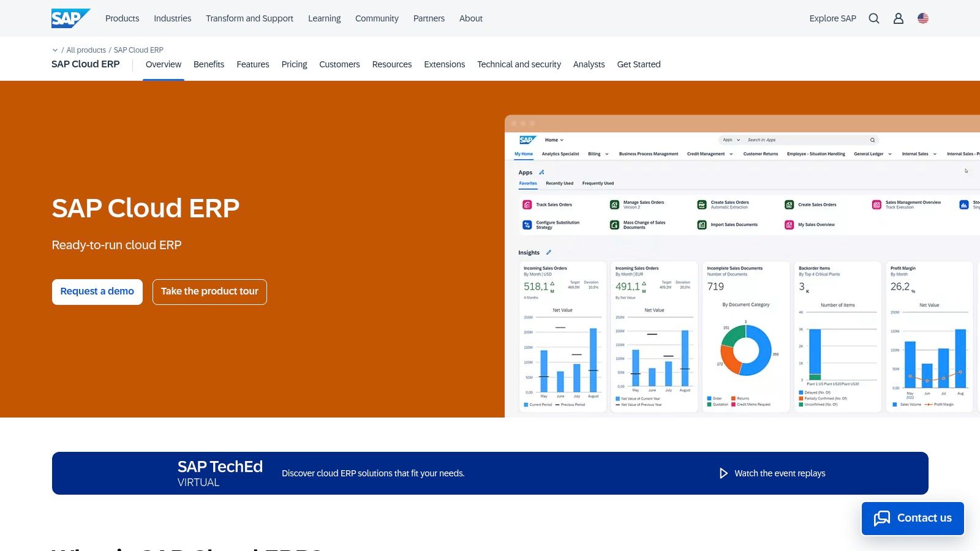This screenshot has height=551, width=980.
Task: Click the Search in Apps input field
Action: point(763,140)
